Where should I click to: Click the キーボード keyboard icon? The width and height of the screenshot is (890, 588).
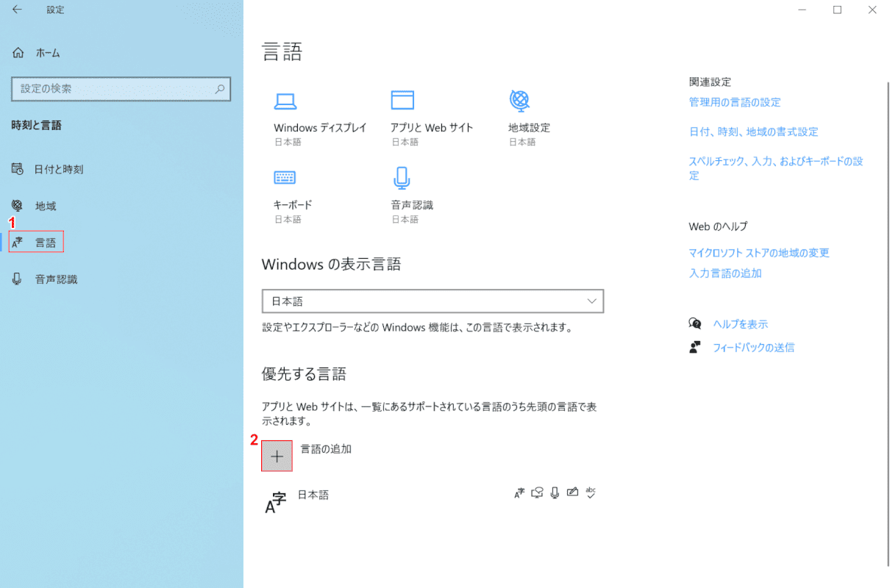click(x=285, y=177)
